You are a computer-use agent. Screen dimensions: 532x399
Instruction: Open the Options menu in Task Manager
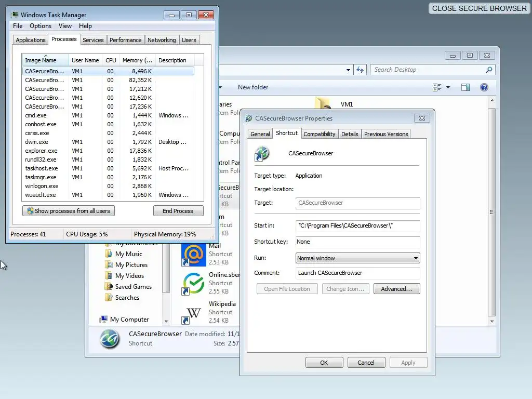[x=41, y=26]
